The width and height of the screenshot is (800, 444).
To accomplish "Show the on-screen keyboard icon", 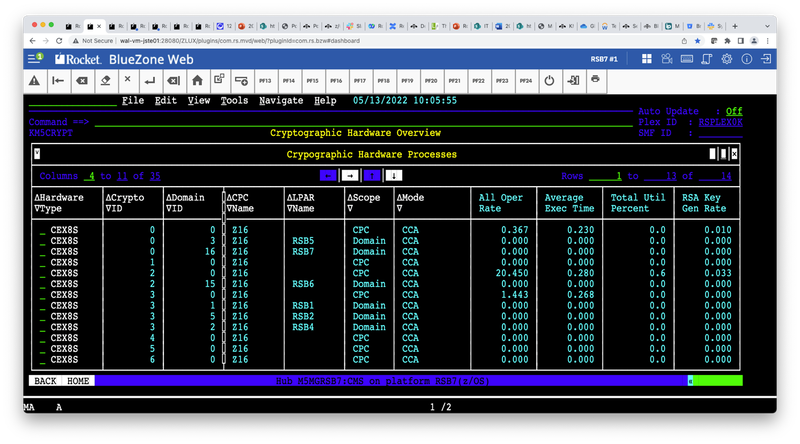I will click(687, 59).
